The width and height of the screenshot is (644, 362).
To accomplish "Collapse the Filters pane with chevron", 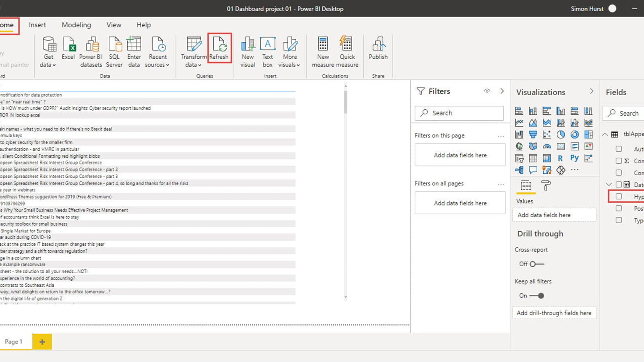I will point(502,91).
